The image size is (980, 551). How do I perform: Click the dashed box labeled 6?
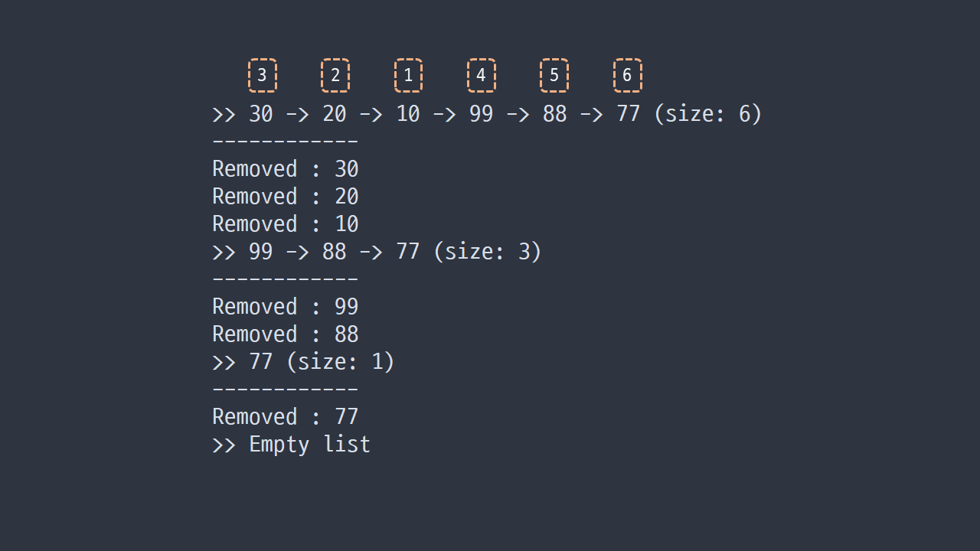628,76
